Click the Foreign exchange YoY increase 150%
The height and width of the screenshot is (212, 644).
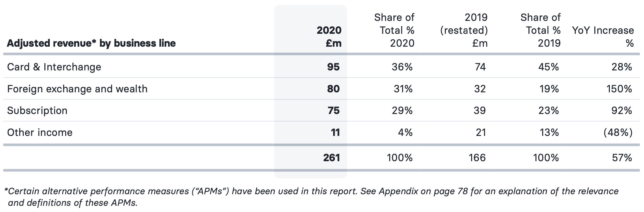pyautogui.click(x=619, y=89)
